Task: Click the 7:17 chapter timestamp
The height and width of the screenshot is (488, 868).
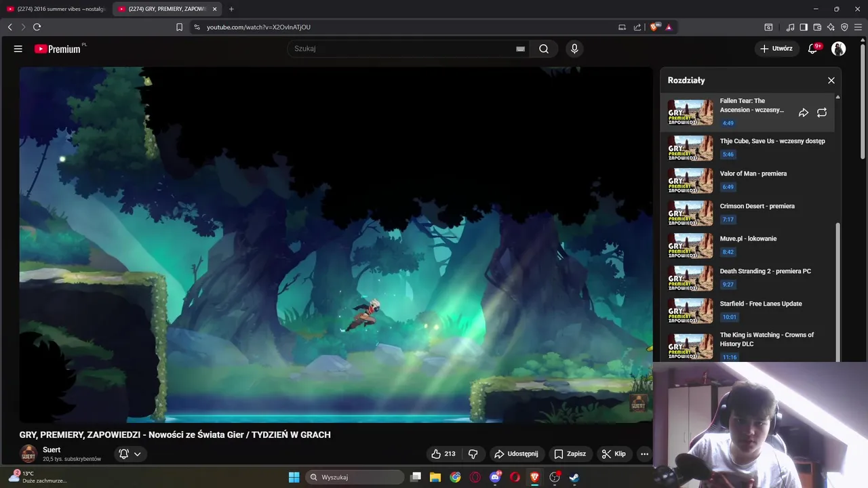Action: click(728, 220)
